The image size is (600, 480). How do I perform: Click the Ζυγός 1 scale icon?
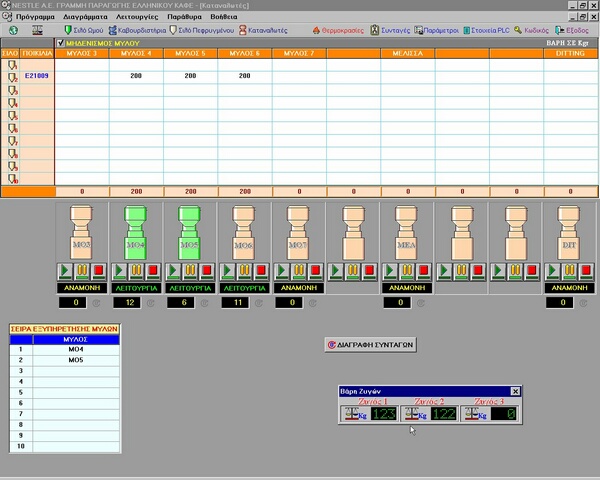(x=354, y=413)
